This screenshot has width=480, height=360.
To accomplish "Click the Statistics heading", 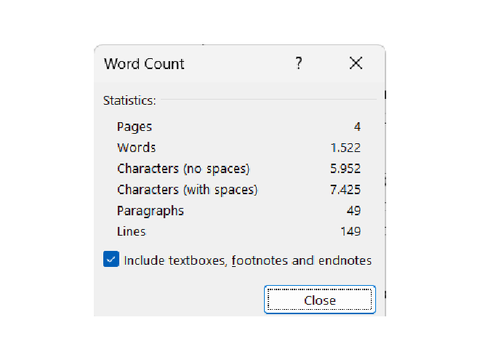I will [x=129, y=100].
